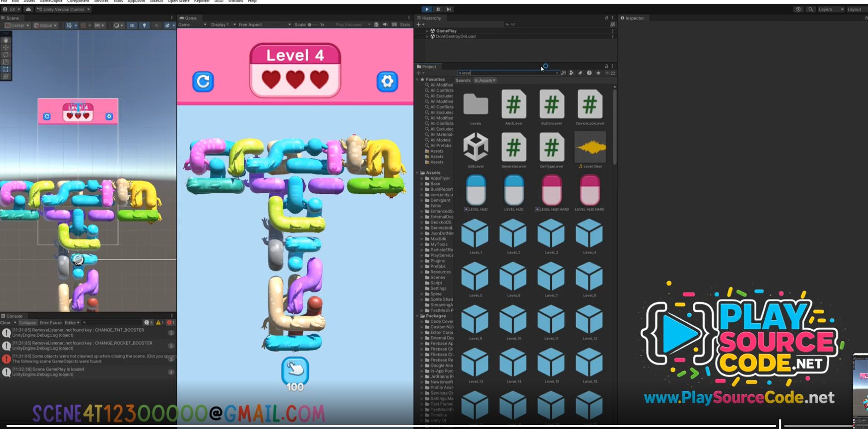
Task: Click the hand hint booster button
Action: (295, 370)
